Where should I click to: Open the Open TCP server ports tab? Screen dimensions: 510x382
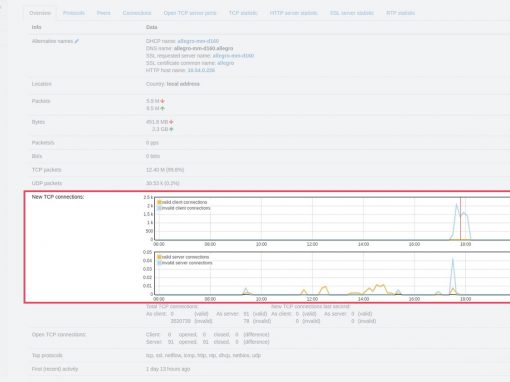coord(190,13)
